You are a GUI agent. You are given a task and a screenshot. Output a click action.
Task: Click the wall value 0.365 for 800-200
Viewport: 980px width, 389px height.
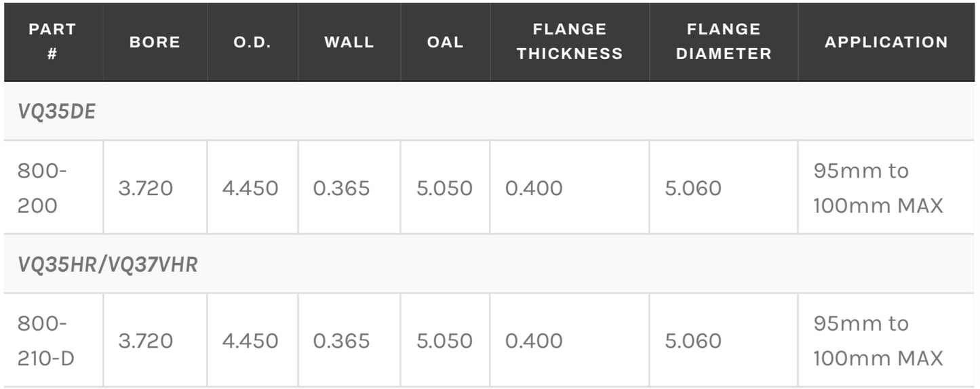pos(341,188)
